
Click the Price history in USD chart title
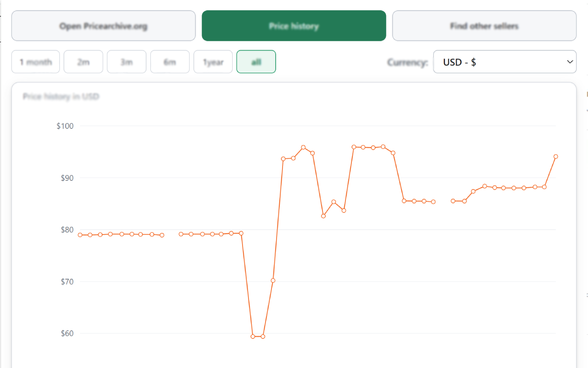click(61, 97)
